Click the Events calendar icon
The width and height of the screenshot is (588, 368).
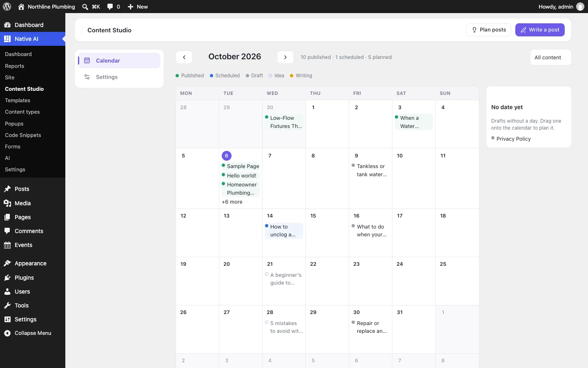(x=7, y=245)
